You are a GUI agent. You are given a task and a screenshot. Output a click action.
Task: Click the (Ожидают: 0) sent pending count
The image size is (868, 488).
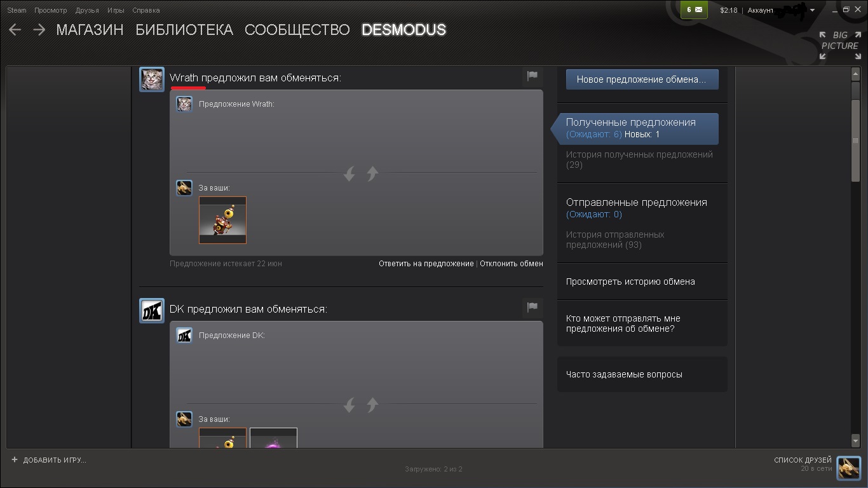[x=593, y=214]
